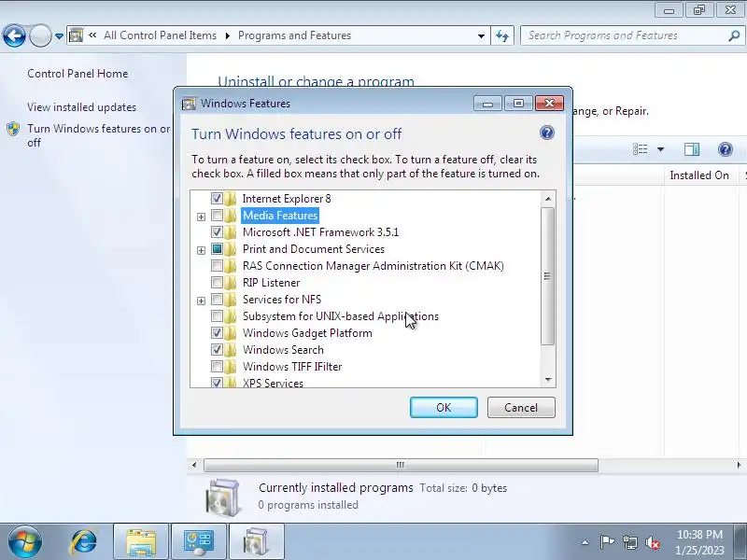Select the Windows Features taskbar icon
This screenshot has height=560, width=747.
pyautogui.click(x=256, y=542)
